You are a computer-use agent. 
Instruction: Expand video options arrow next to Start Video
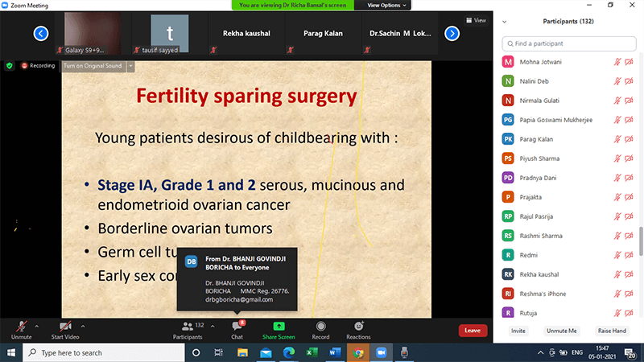[x=83, y=325]
